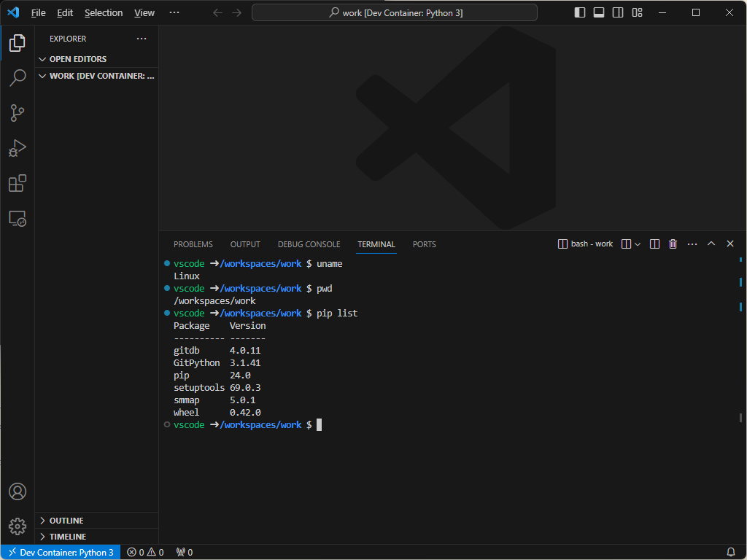Click the wheel 0.42.0 line
This screenshot has width=747, height=560.
tap(217, 413)
